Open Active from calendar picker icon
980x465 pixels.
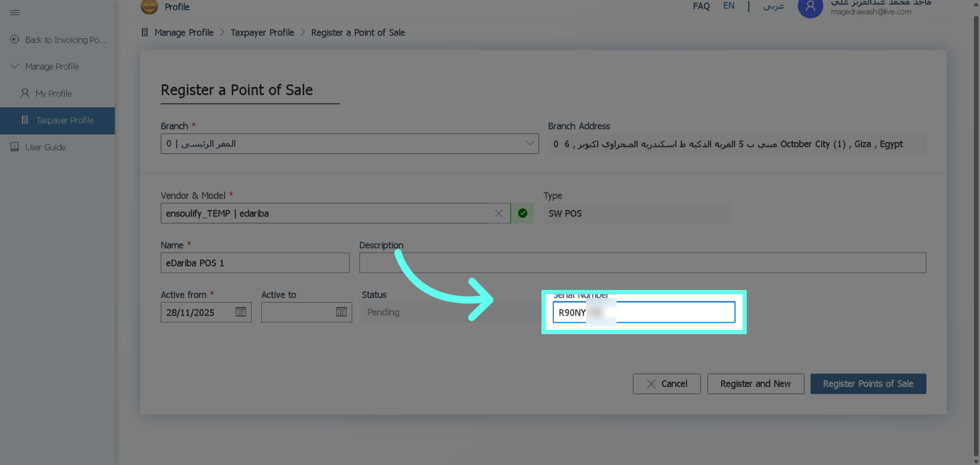241,312
